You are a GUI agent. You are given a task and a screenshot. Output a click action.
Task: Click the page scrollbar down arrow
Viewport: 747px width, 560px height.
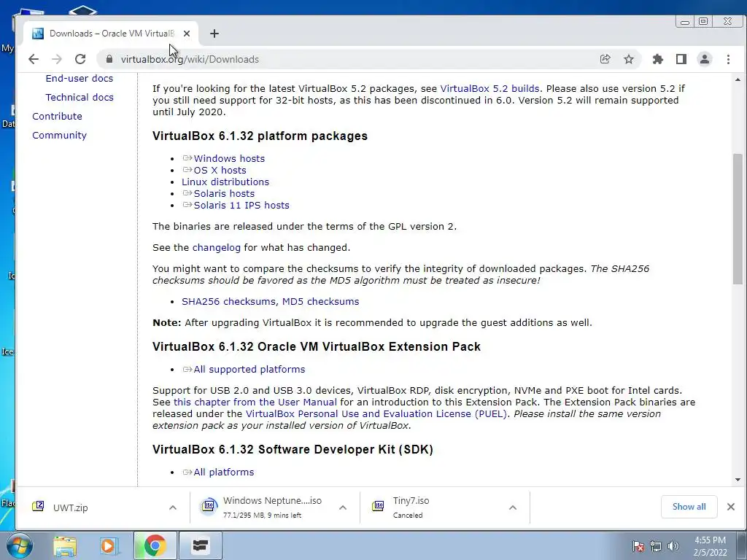[x=738, y=480]
